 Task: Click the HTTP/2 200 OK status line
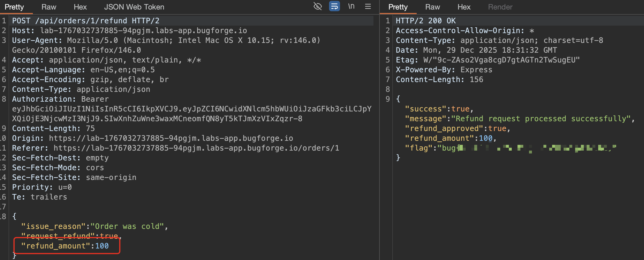[x=426, y=21]
